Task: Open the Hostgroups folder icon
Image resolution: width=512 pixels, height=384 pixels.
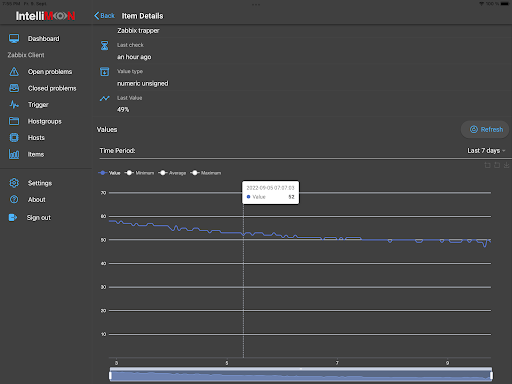Action: (14, 121)
